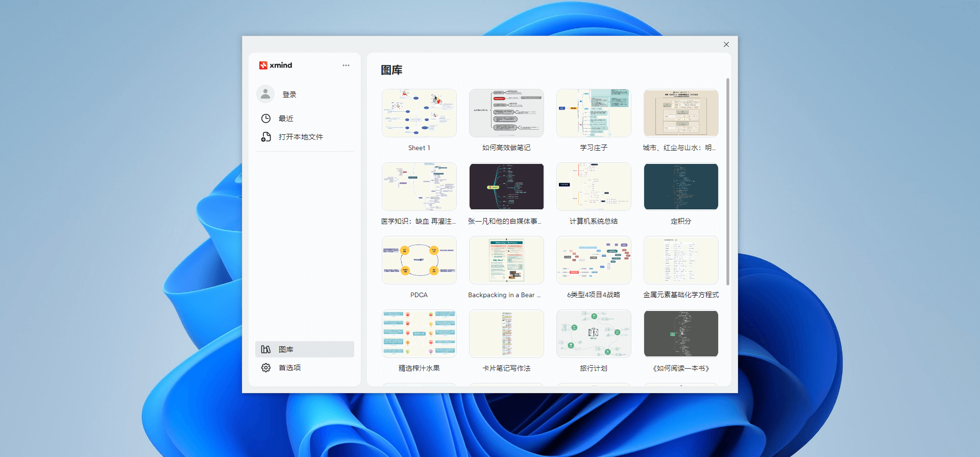Image resolution: width=980 pixels, height=457 pixels.
Task: Click the xmind logo icon
Action: coord(263,65)
